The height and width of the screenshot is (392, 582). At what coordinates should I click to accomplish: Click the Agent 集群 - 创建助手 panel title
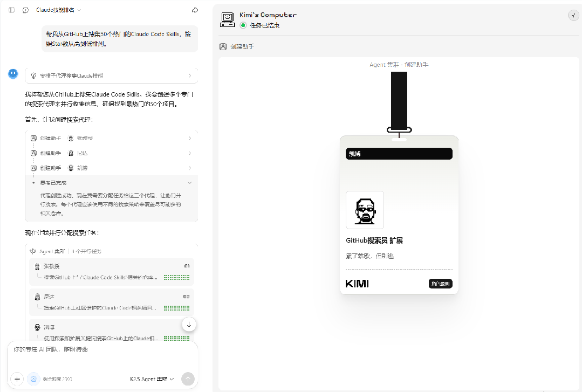click(x=399, y=65)
